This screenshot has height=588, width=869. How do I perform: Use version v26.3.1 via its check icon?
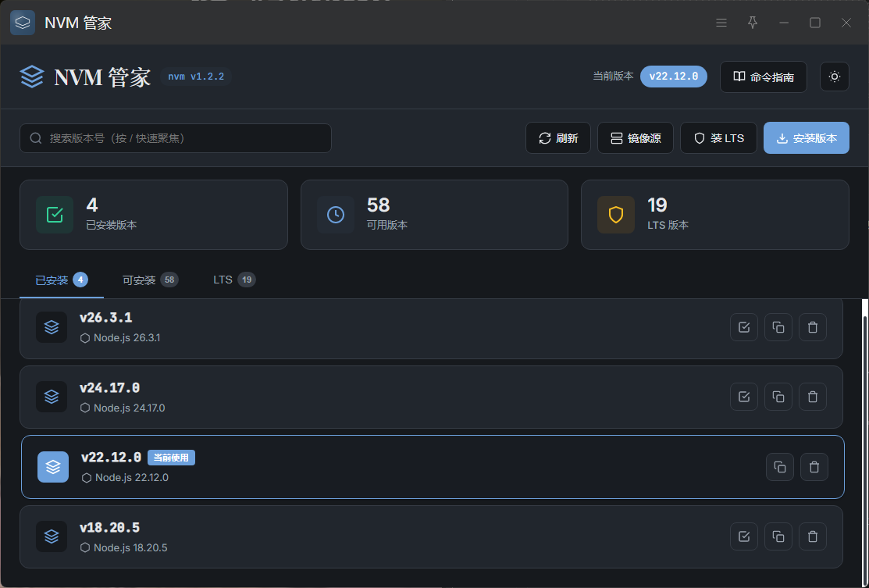(x=744, y=327)
